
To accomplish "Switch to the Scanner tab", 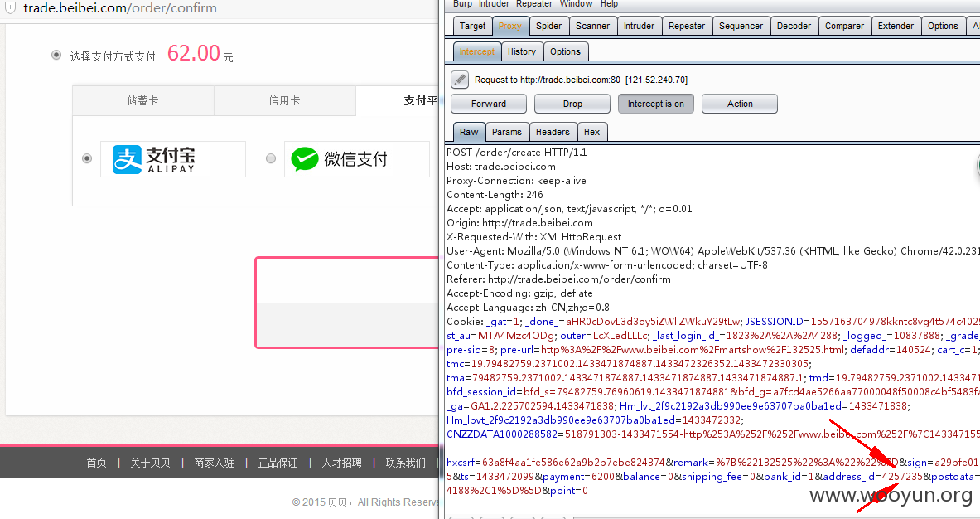I will [x=592, y=26].
